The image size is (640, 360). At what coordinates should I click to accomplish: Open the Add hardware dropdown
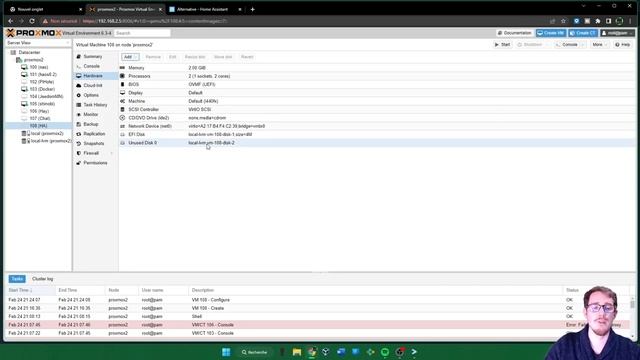point(131,57)
